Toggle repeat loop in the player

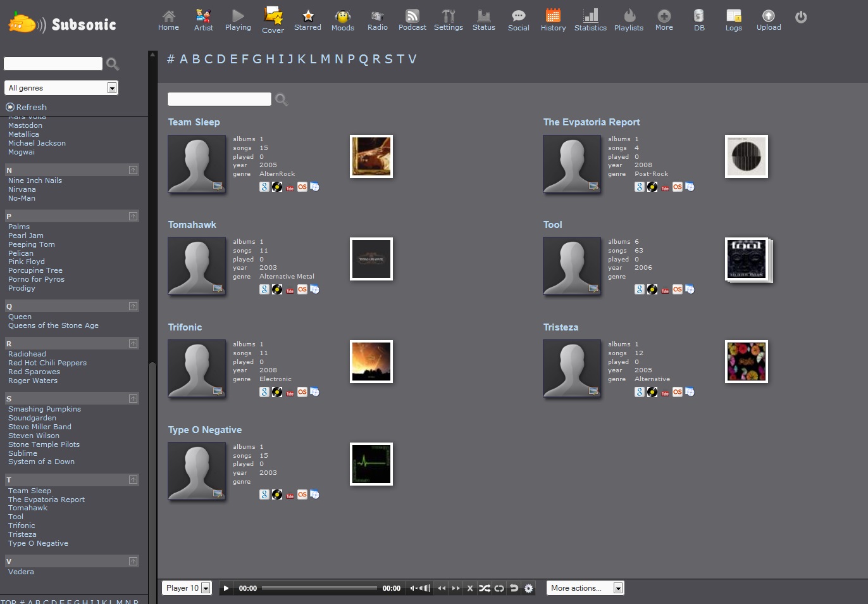(499, 588)
